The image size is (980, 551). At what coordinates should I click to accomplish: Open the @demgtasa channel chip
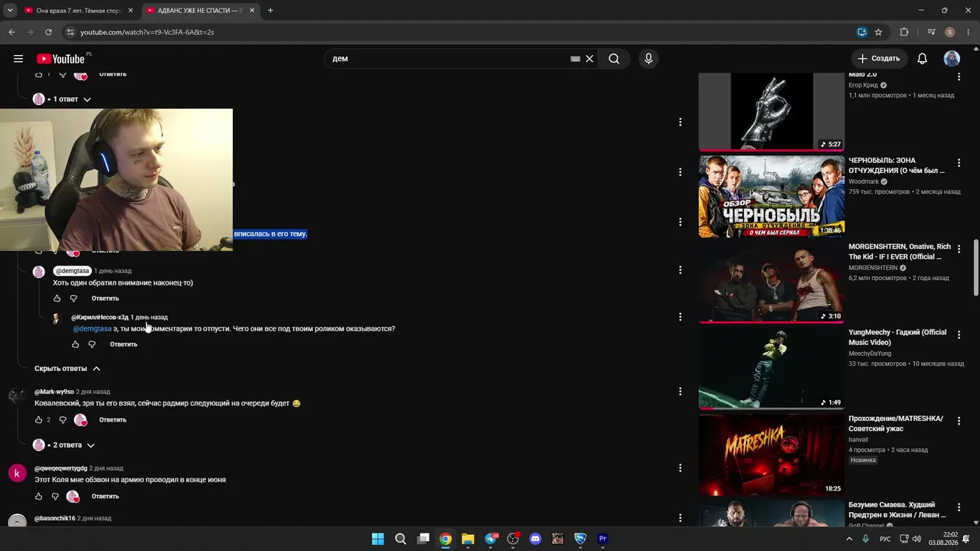73,271
